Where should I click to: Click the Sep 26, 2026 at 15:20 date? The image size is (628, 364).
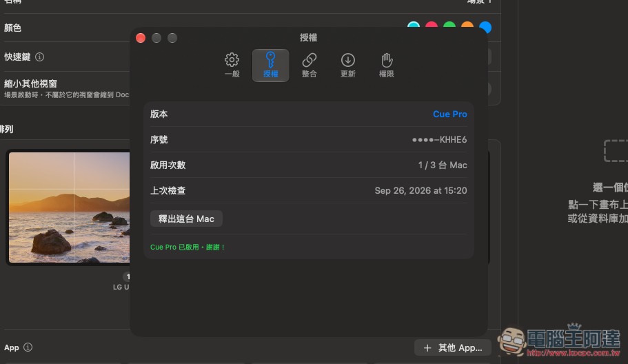pyautogui.click(x=421, y=190)
